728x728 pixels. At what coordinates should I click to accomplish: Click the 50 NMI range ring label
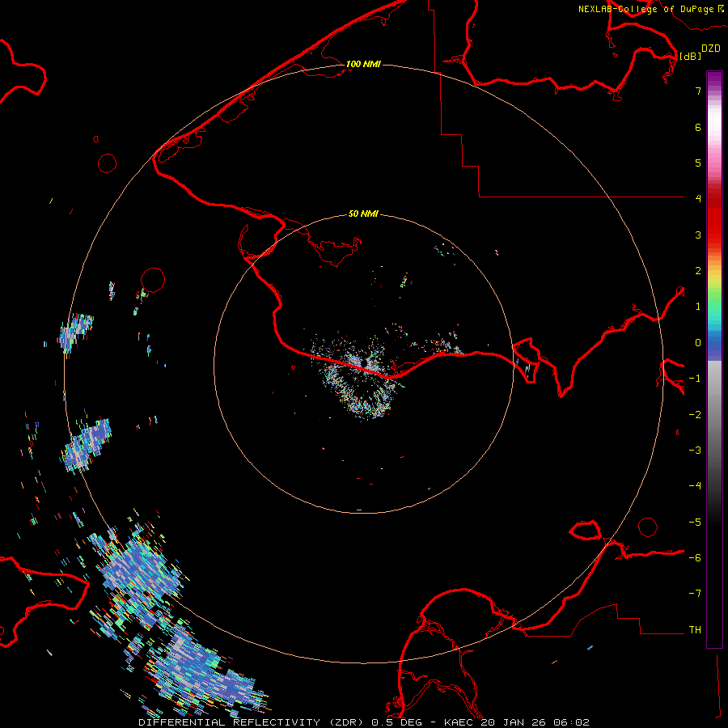pos(363,214)
